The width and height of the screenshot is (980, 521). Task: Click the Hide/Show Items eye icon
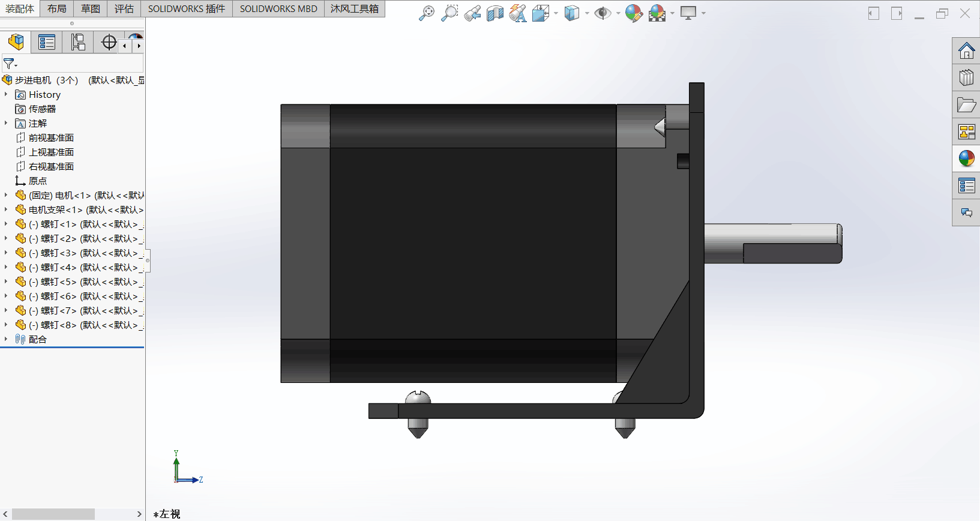click(603, 13)
